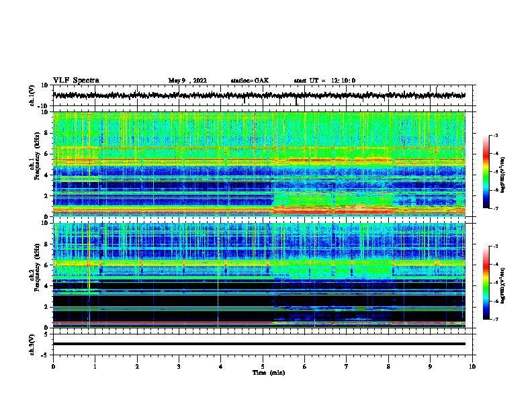Image resolution: width=532 pixels, height=411 pixels.
Task: Click the time axis tick label "1"
Action: pyautogui.click(x=95, y=367)
